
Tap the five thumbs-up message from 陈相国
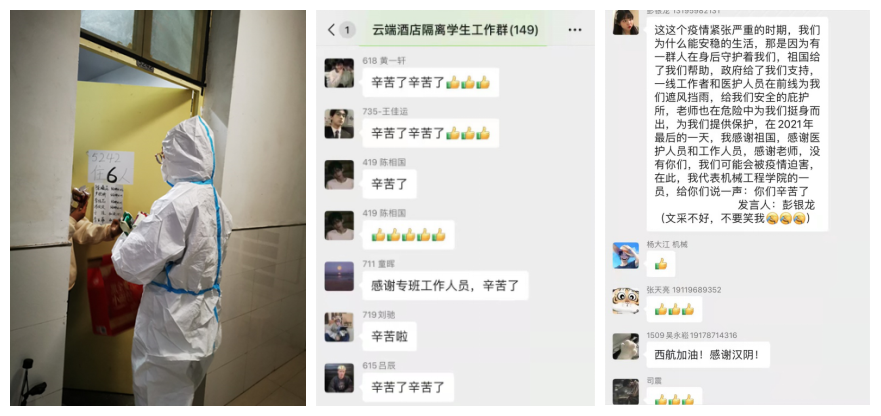click(408, 235)
